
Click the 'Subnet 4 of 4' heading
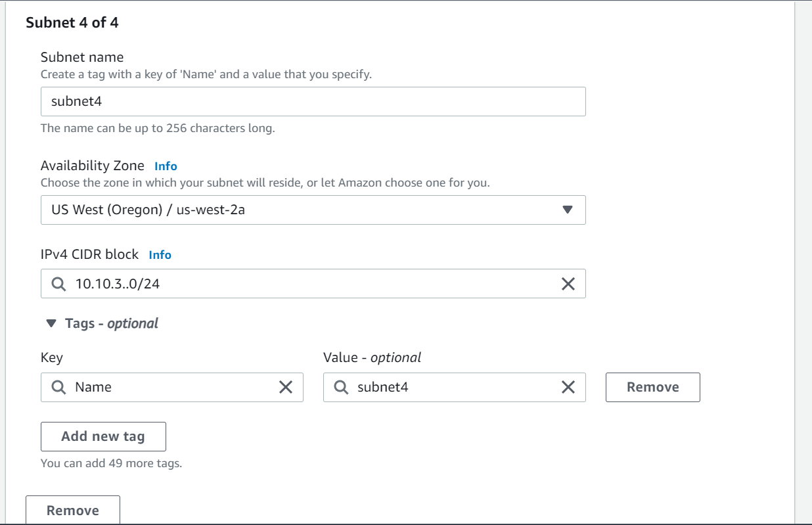[72, 22]
